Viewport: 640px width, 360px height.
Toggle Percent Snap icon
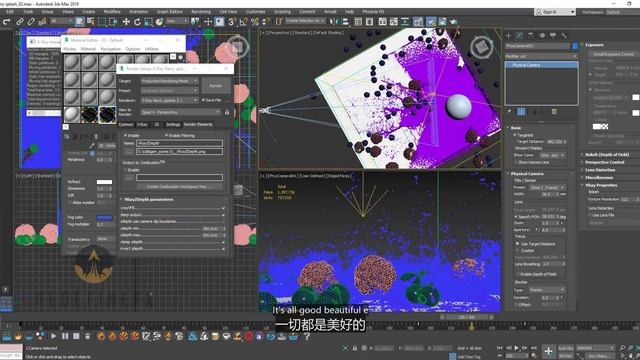click(255, 22)
